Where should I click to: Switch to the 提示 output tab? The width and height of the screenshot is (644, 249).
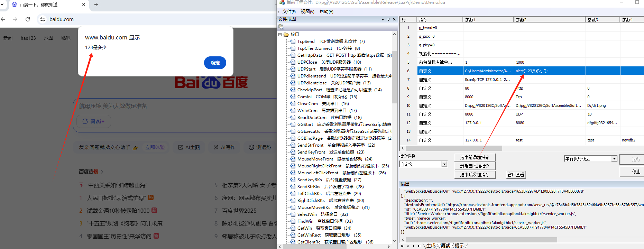click(x=459, y=246)
